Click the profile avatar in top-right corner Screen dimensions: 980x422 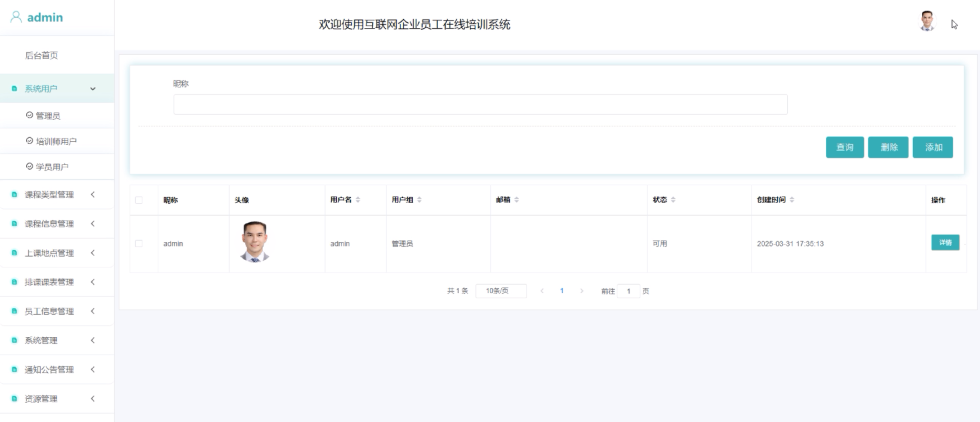point(927,21)
